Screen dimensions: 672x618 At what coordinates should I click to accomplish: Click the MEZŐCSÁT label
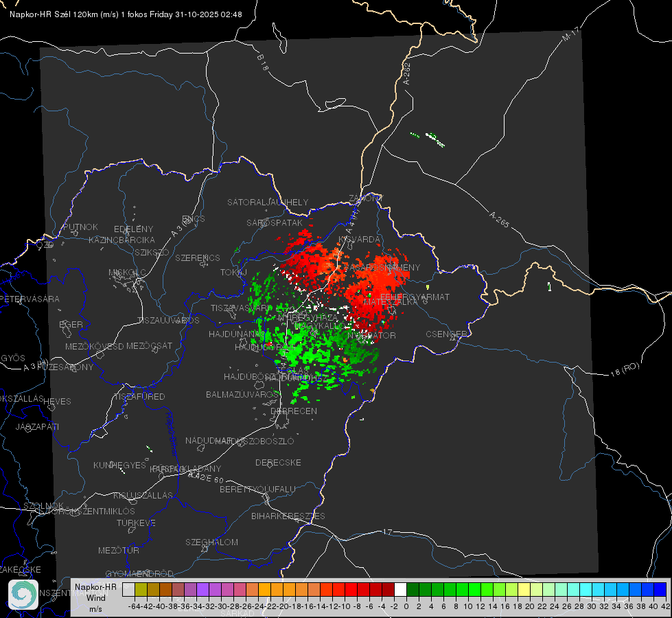click(x=149, y=345)
